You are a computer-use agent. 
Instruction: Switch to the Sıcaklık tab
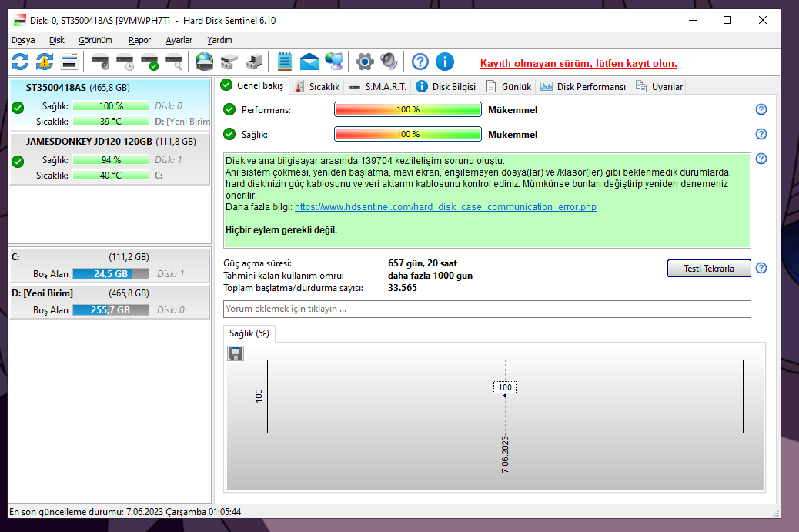(317, 87)
